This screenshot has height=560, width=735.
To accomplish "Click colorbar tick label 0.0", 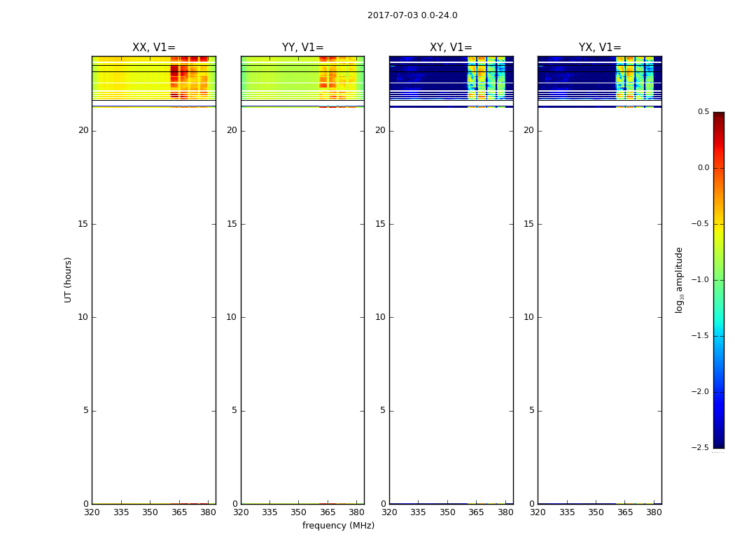I will pyautogui.click(x=703, y=168).
